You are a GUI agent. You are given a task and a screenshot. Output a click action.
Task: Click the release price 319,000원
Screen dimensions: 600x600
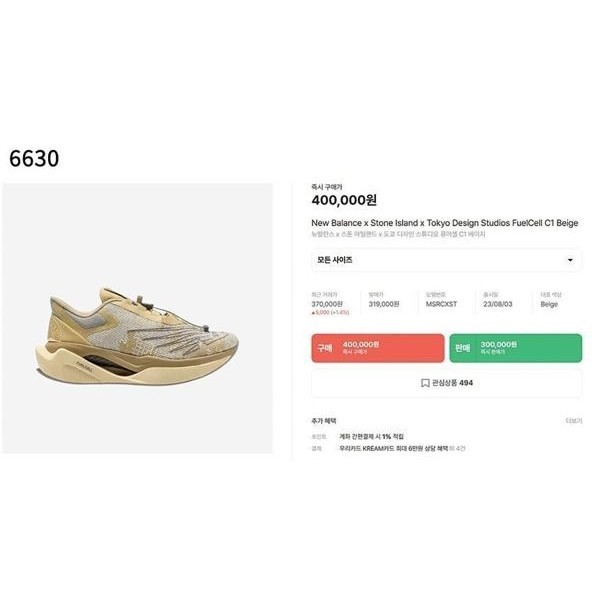(x=384, y=304)
